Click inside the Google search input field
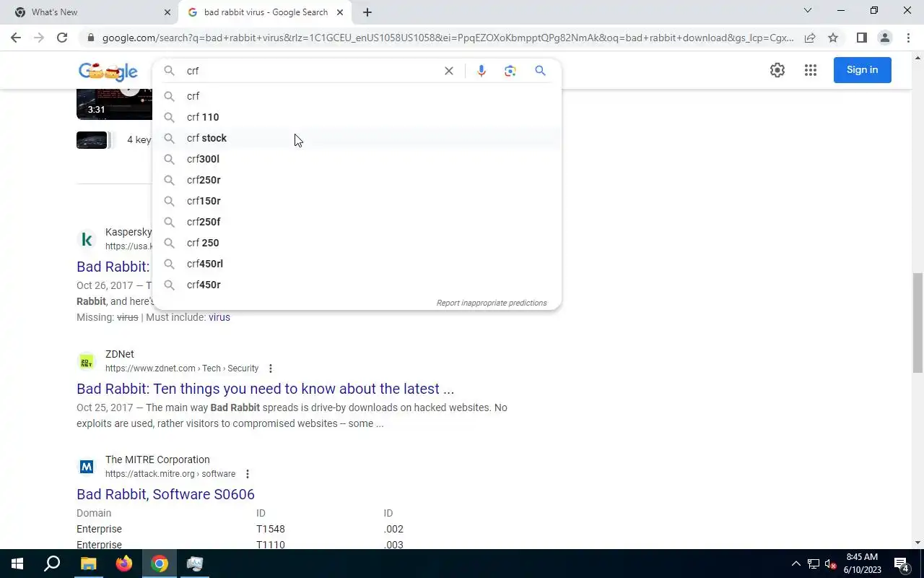The image size is (924, 578). click(310, 71)
